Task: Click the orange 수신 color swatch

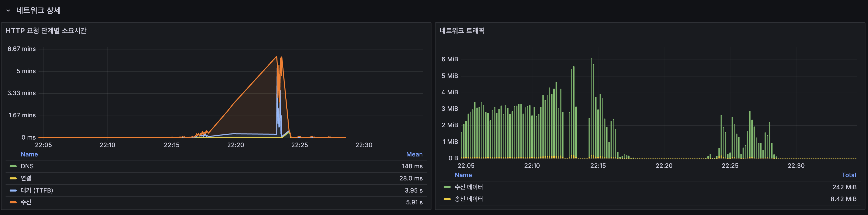Action: (13, 202)
